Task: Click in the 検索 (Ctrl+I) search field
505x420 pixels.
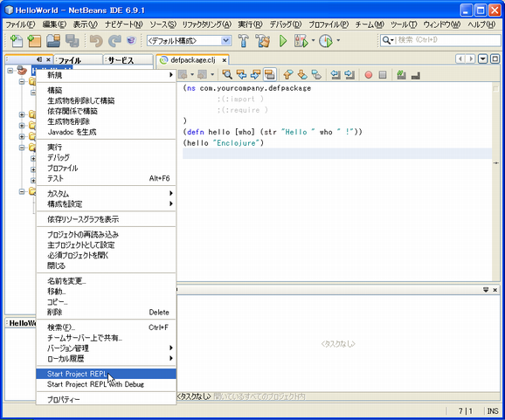Action: [440, 40]
